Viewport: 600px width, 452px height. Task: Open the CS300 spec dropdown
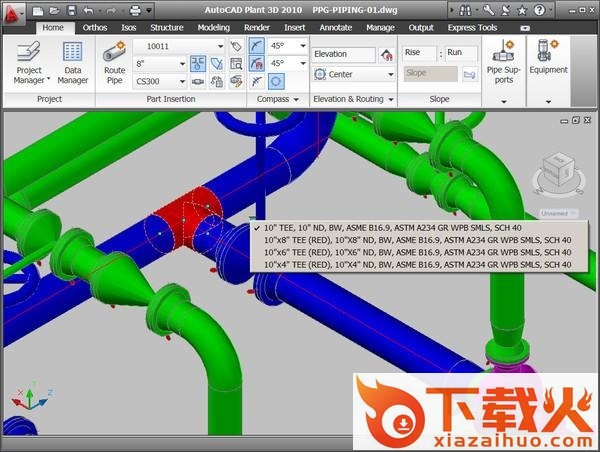pos(183,82)
